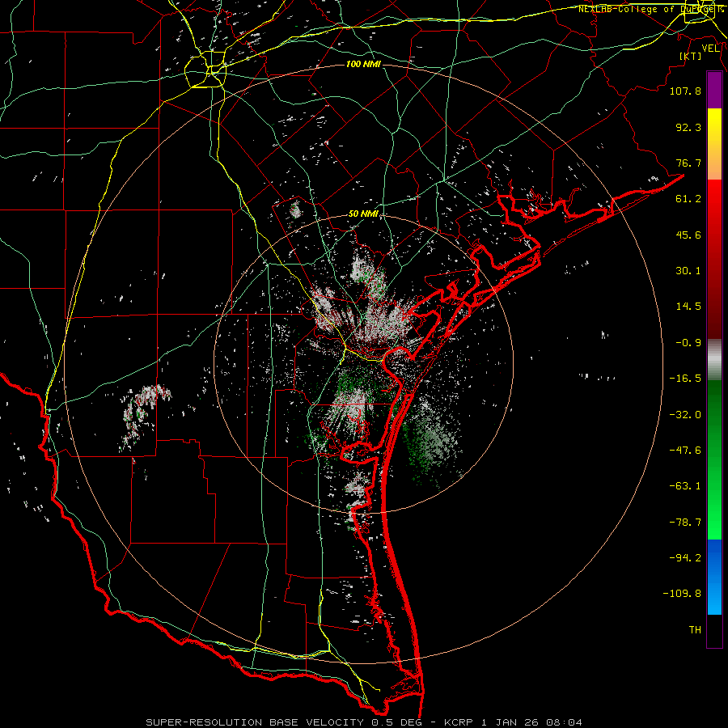The height and width of the screenshot is (728, 728).
Task: Click the 76.7 scale value
Action: point(688,163)
